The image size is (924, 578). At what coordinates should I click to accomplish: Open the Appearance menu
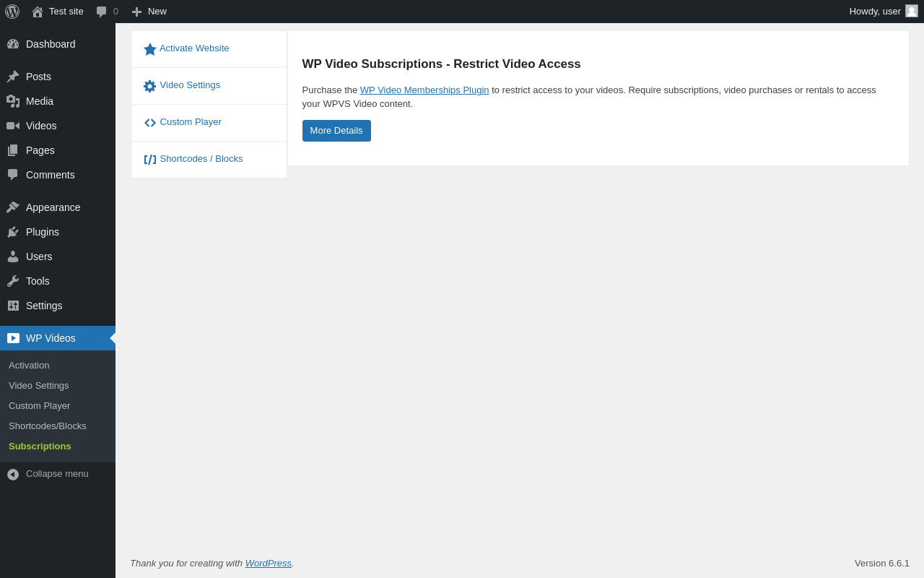point(58,207)
